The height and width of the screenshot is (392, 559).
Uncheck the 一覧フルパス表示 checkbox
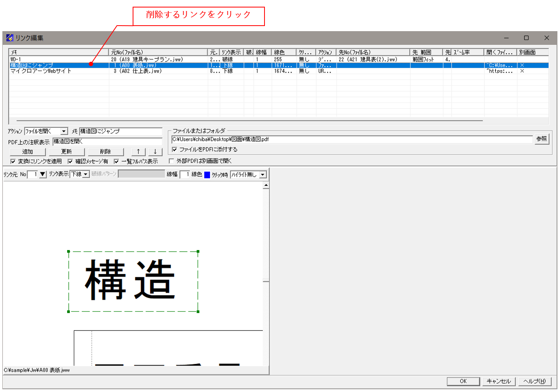point(116,161)
